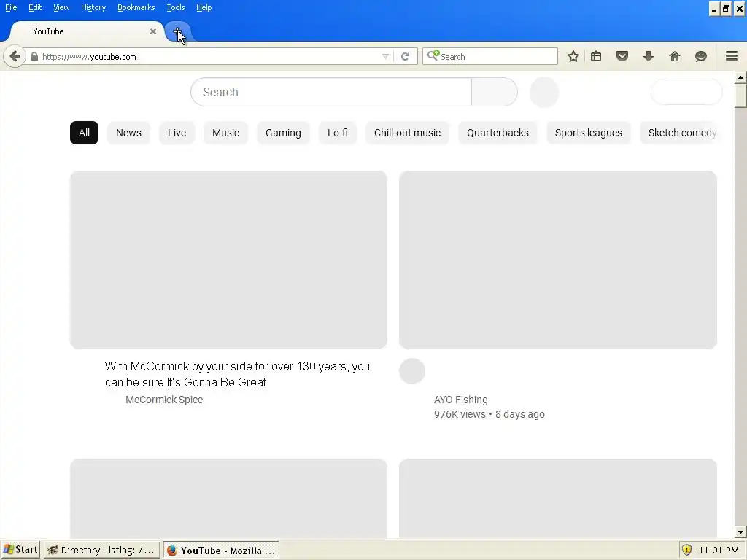Open the URL history dropdown arrow

point(385,57)
